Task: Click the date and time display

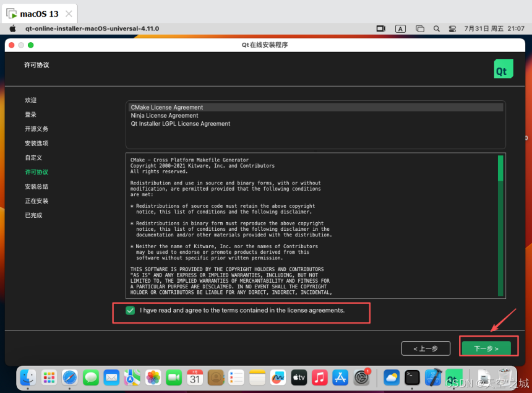Action: (494, 28)
